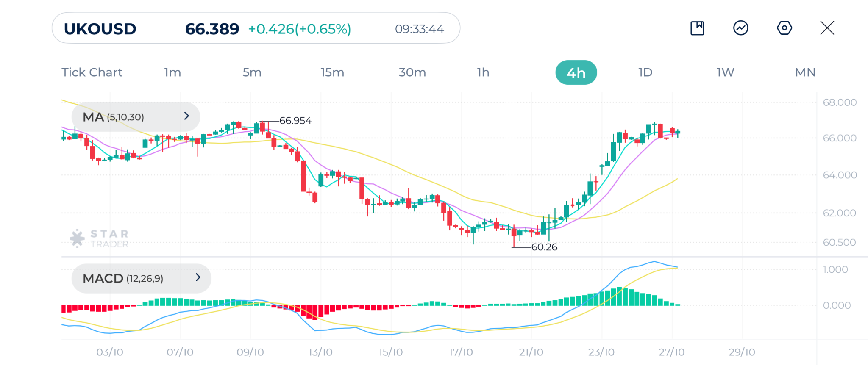Viewport: 868px width, 385px height.
Task: Switch to Tick Chart view
Action: (x=92, y=72)
